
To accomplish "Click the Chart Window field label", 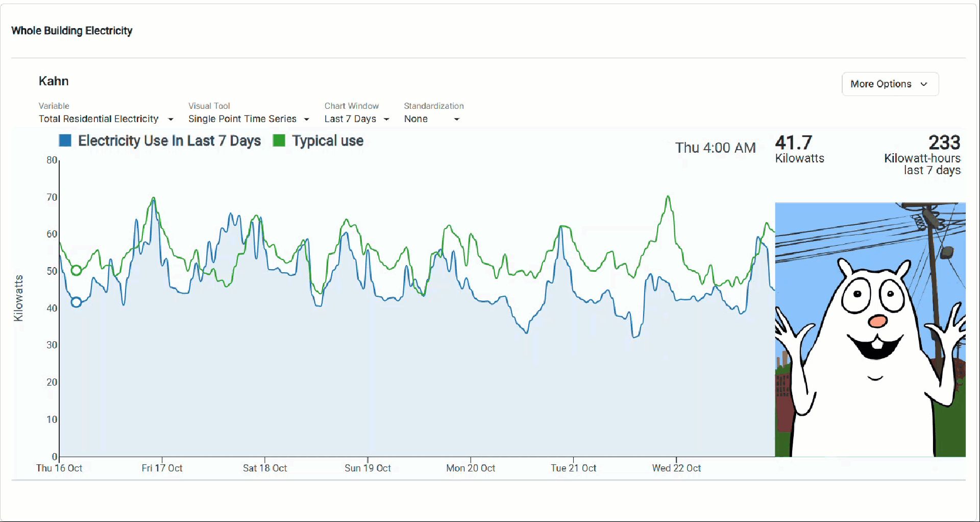I will [352, 106].
